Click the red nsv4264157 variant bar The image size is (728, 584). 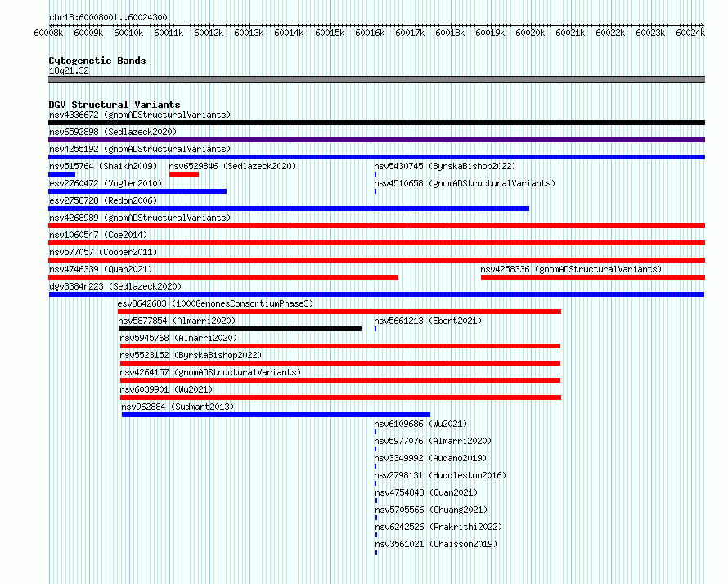[340, 380]
